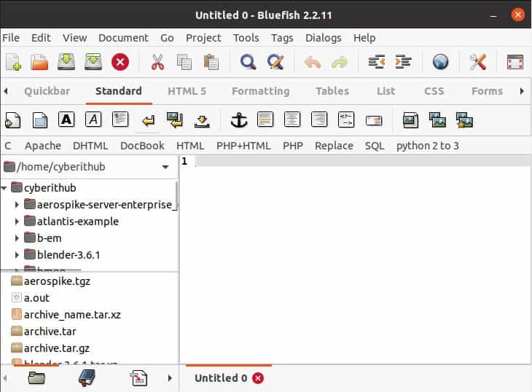Click the Right Justify icon
Screen dimensions: 532x392
click(x=319, y=119)
